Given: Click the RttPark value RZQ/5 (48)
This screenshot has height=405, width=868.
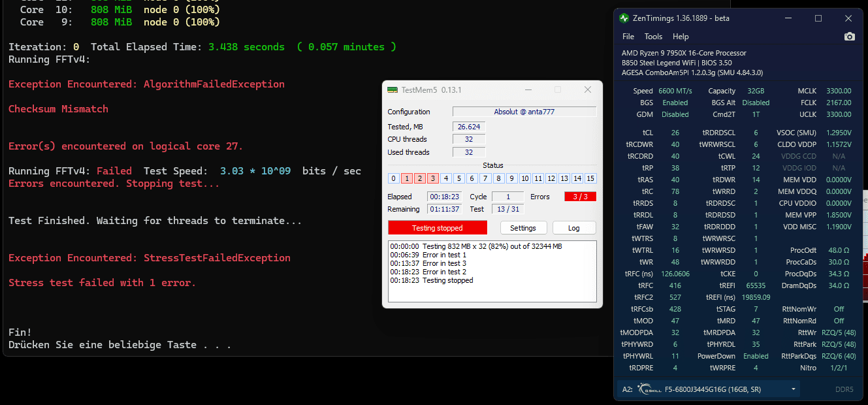Looking at the screenshot, I should coord(839,344).
